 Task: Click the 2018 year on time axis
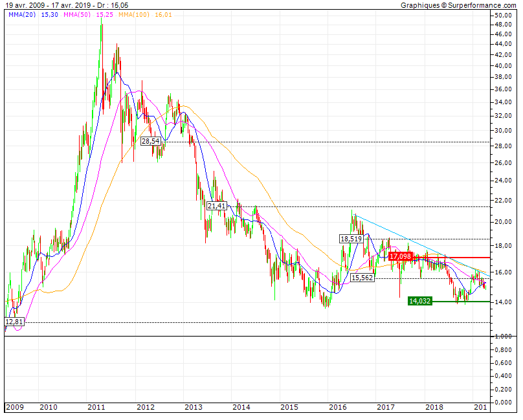point(434,407)
